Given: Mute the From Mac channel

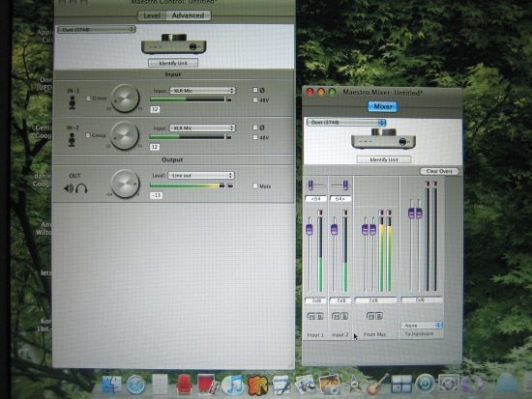Looking at the screenshot, I should pos(370,316).
